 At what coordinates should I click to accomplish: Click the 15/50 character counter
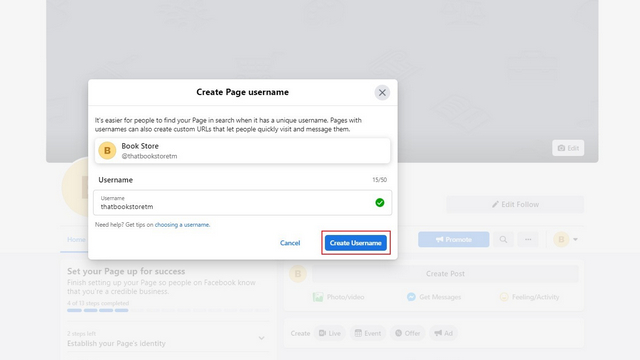click(379, 180)
